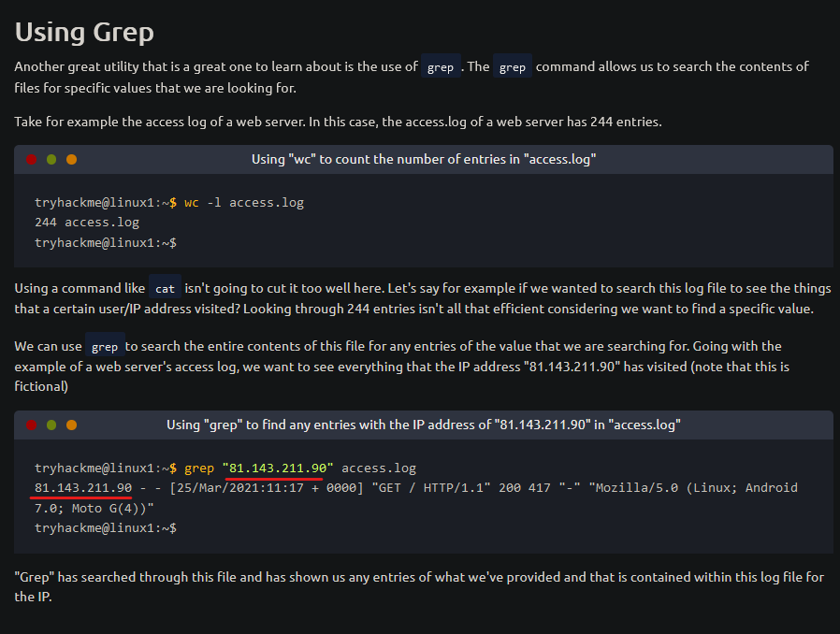The image size is (840, 634).
Task: Click the green dot on the grep terminal header
Action: (x=51, y=425)
